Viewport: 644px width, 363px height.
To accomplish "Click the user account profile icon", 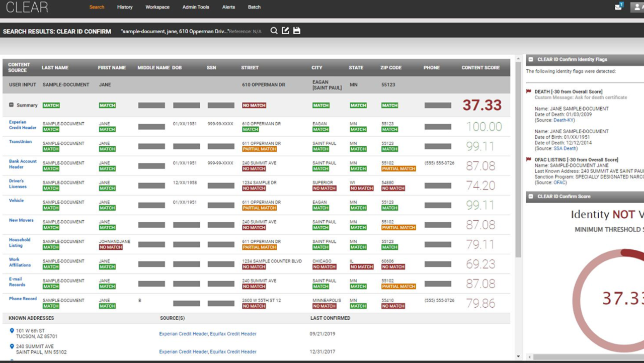I will tap(637, 7).
